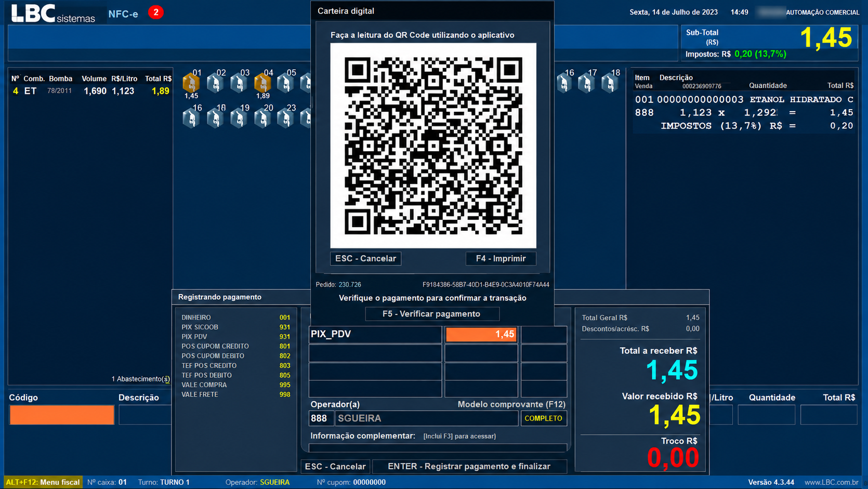Screen dimensions: 868x489
Task: Click Sub-Total amount 1,45
Action: pos(826,38)
